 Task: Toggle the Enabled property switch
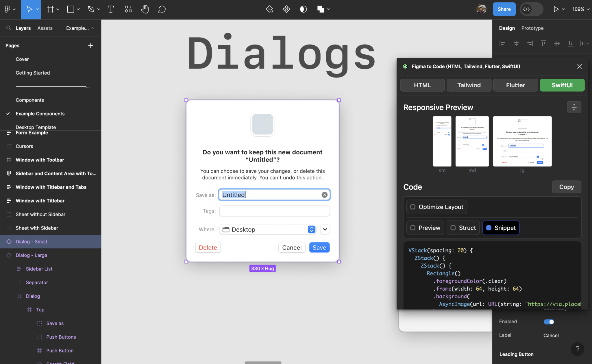click(549, 322)
